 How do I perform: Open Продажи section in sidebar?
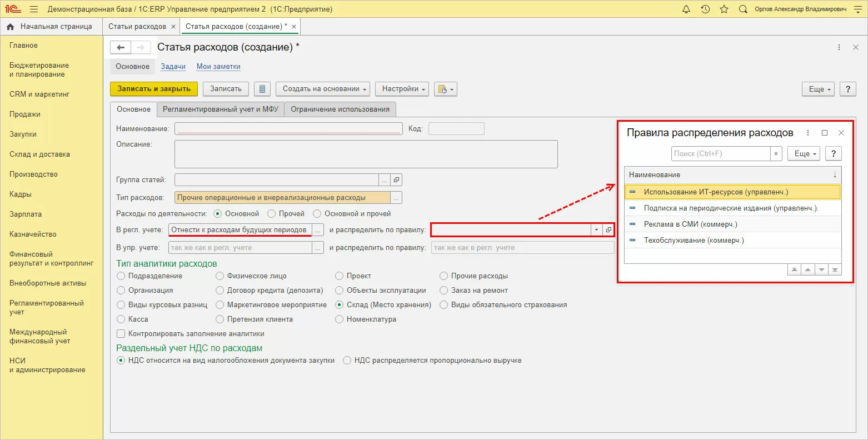coord(25,114)
